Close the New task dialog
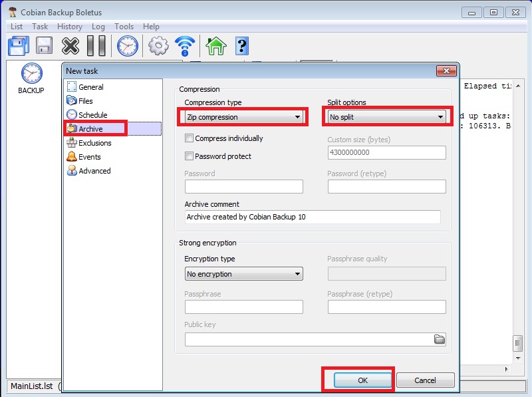Image resolution: width=532 pixels, height=397 pixels. point(446,70)
